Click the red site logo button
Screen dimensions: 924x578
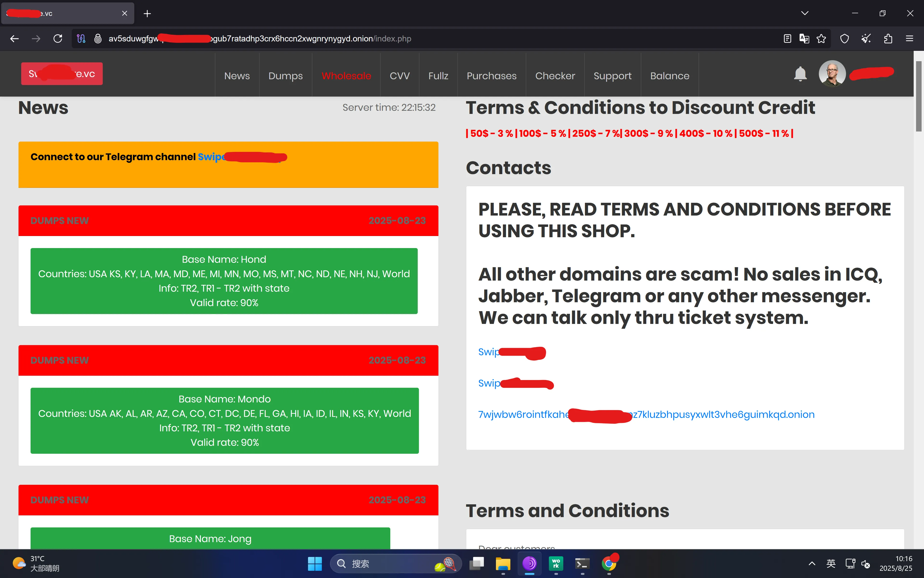click(62, 74)
